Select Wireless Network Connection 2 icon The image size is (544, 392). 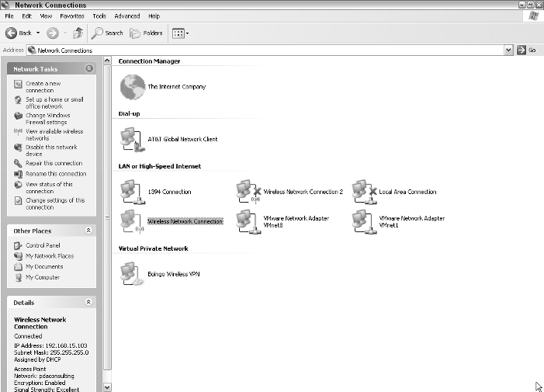point(248,192)
